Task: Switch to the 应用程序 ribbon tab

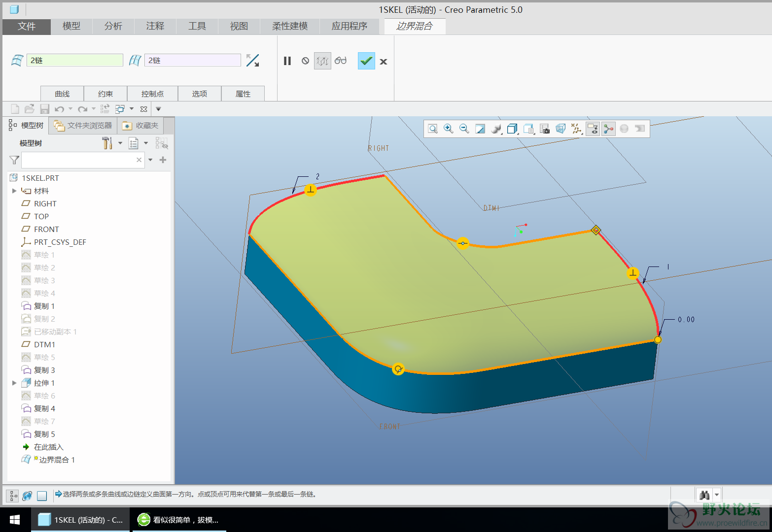Action: click(350, 27)
